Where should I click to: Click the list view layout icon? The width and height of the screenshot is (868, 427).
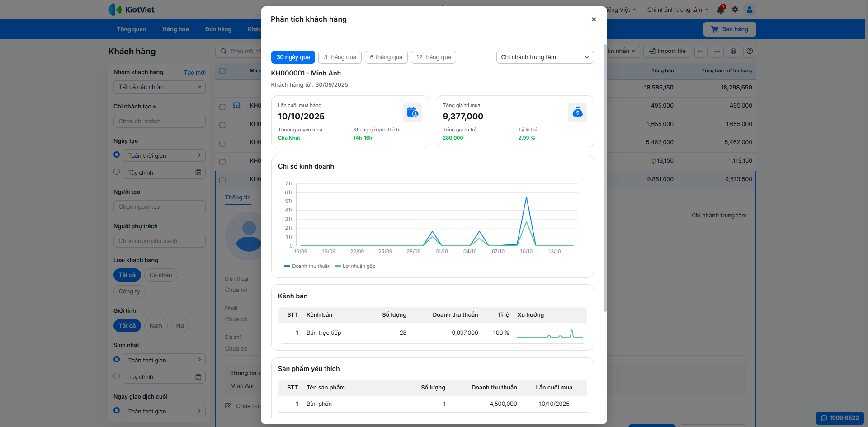[x=717, y=51]
